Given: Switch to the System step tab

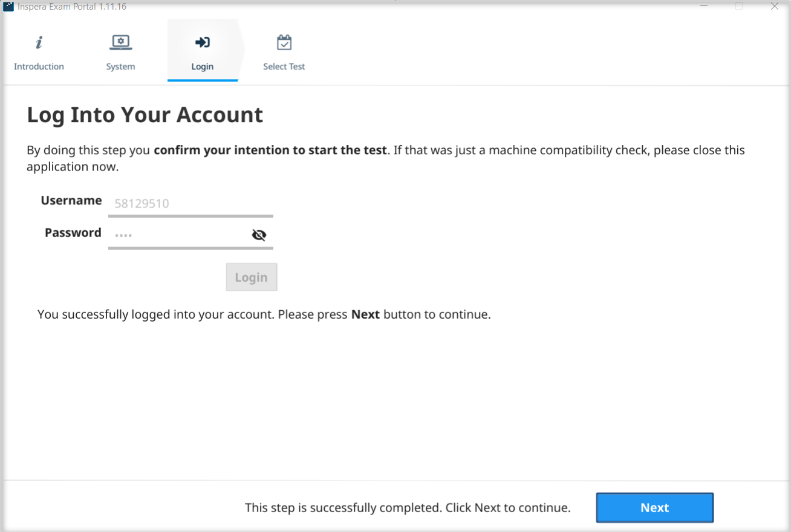Looking at the screenshot, I should (120, 52).
